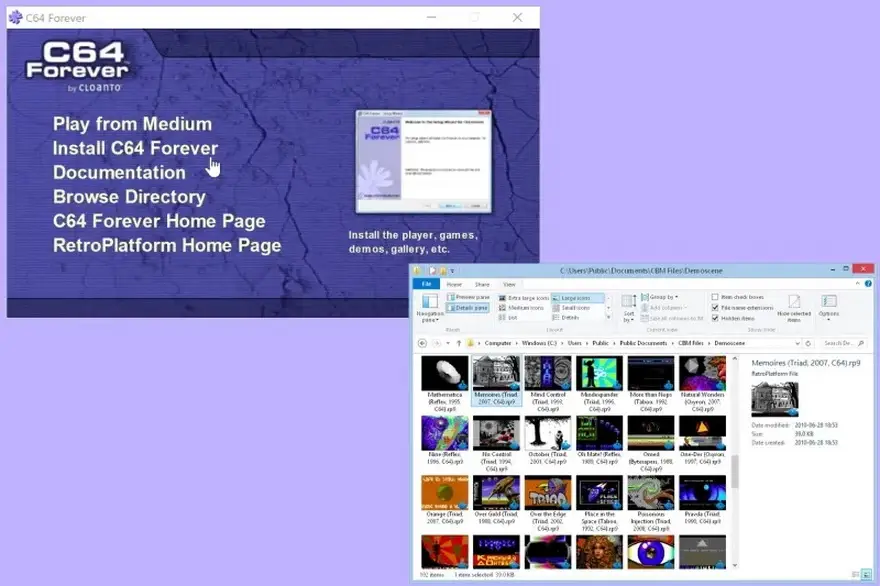The image size is (880, 586).
Task: Open the Documentation link
Action: tap(119, 172)
